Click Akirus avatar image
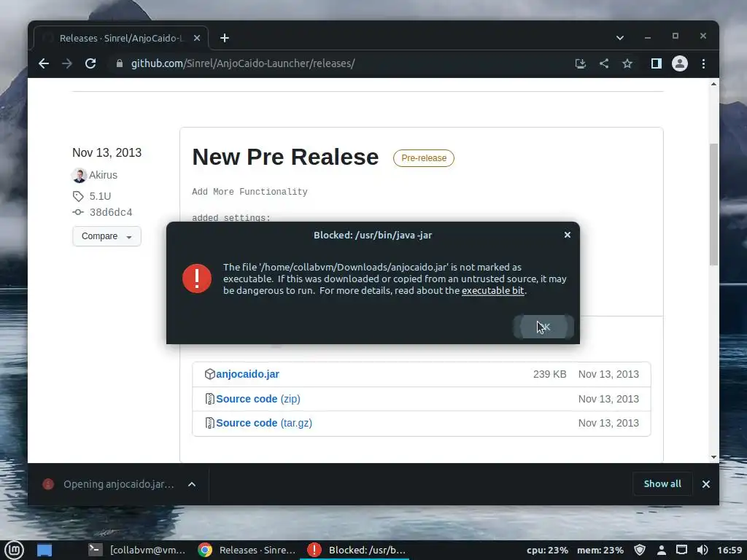The image size is (747, 560). click(x=79, y=175)
